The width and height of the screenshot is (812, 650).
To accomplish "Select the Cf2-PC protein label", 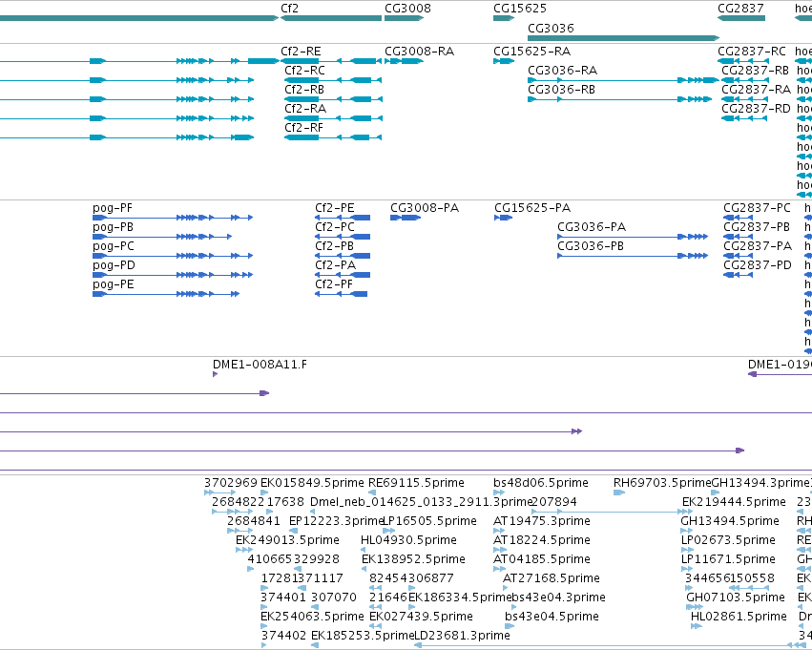I will (335, 227).
